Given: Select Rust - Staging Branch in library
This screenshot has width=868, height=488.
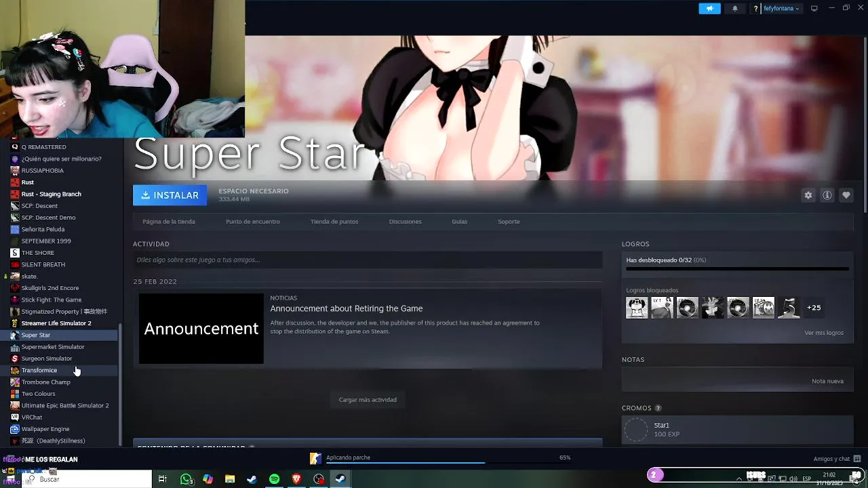Looking at the screenshot, I should pos(51,194).
